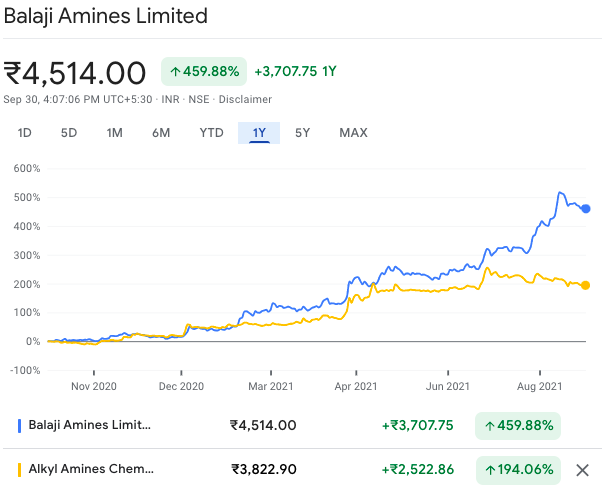The height and width of the screenshot is (489, 602).
Task: Click the Balaji Amines Limited page title
Action: (x=106, y=16)
